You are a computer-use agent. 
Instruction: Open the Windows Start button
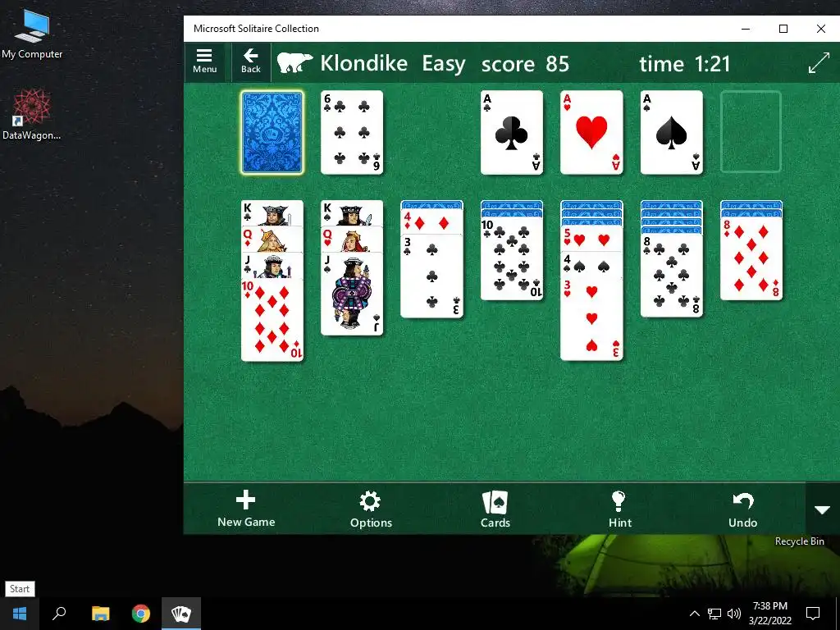20,614
